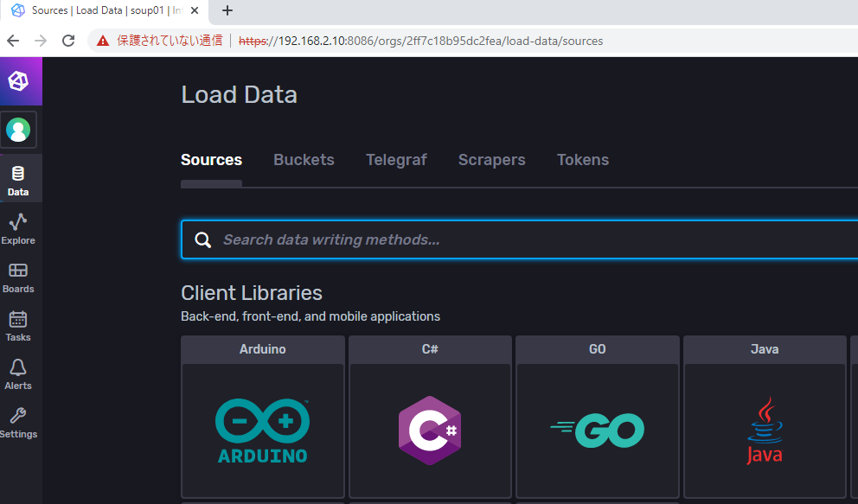Screen dimensions: 858x504
Task: Click the Back-end, front-end, and mobile applications text
Action: tap(311, 316)
